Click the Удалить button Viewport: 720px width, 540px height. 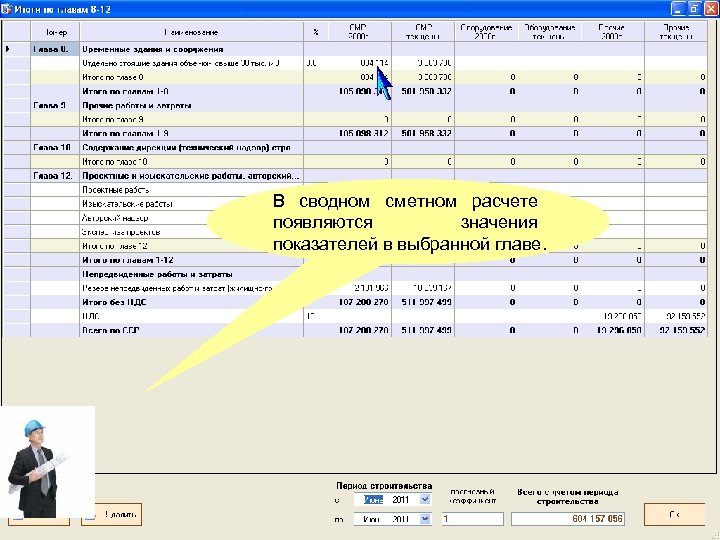coord(112,514)
